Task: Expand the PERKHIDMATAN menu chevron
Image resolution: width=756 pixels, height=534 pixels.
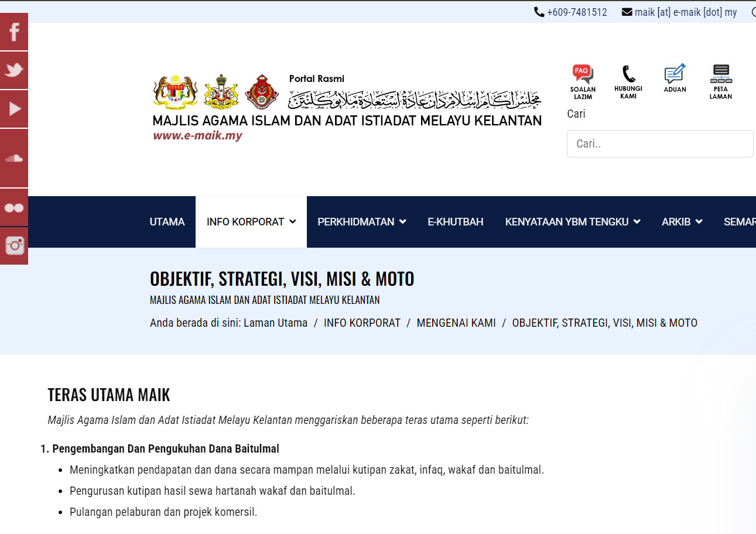Action: click(403, 221)
